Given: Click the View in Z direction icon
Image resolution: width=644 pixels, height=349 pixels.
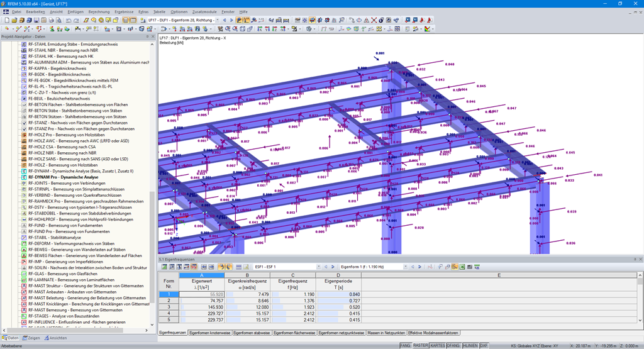Looking at the screenshot, I should [x=274, y=29].
